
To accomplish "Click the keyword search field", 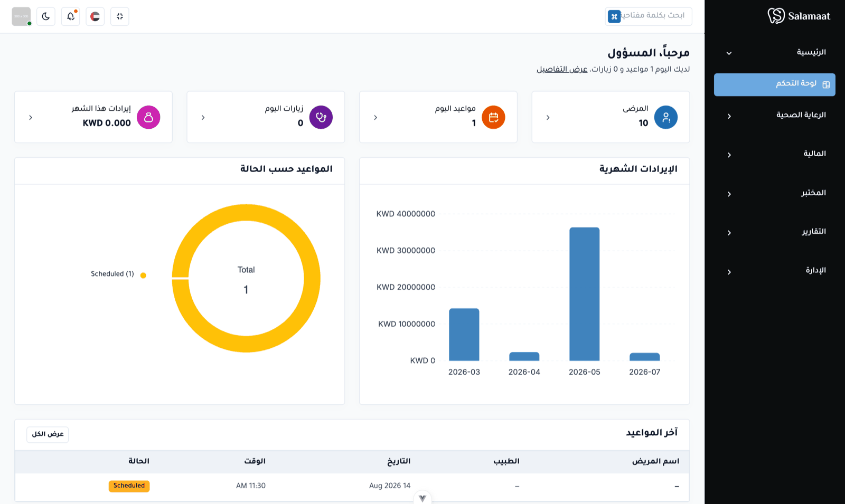I will (649, 16).
